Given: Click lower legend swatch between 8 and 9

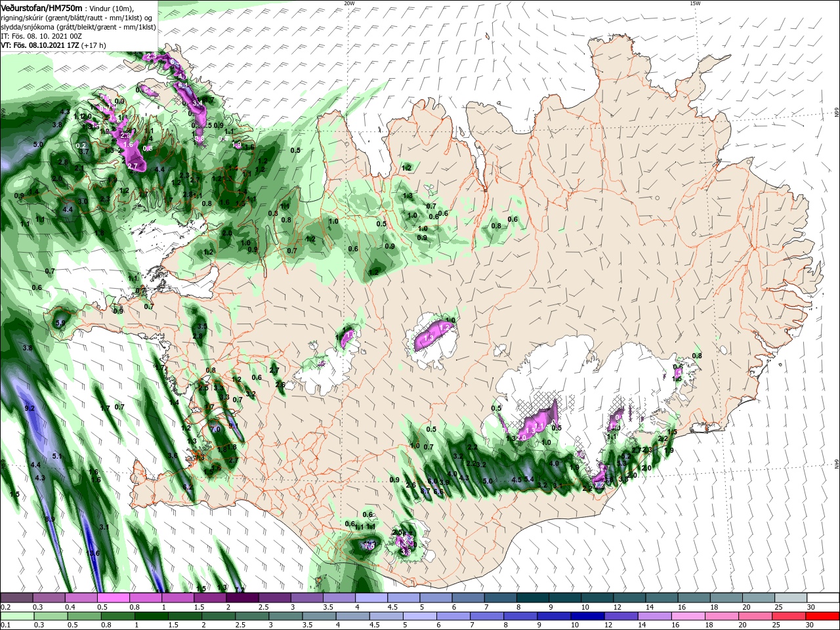Looking at the screenshot, I should click(520, 616).
